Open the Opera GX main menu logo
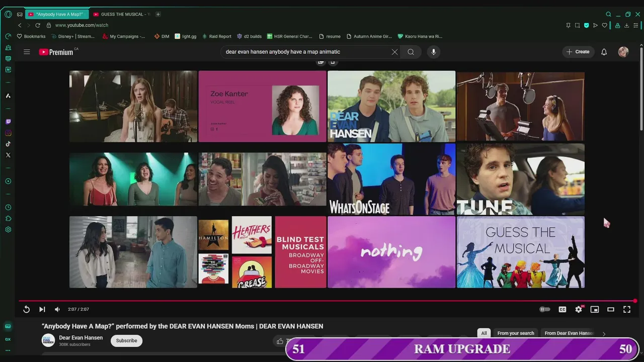 click(8, 14)
